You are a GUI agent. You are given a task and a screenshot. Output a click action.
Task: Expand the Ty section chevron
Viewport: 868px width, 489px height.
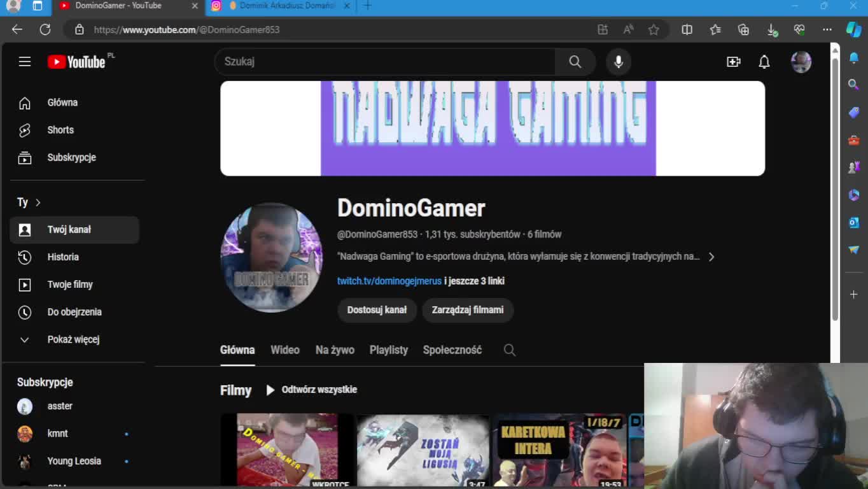pos(38,202)
